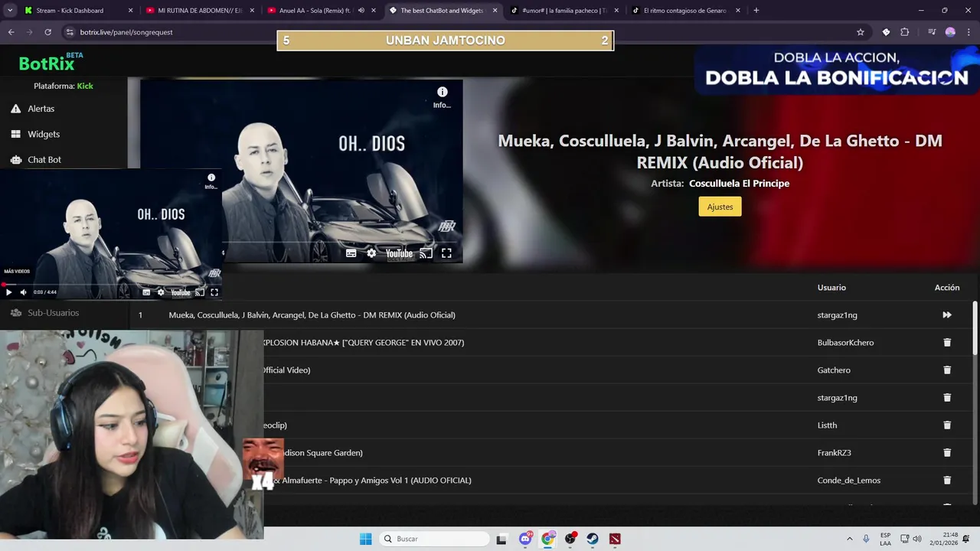Screen dimensions: 980x551
Task: Mute the small overlay video
Action: [x=23, y=292]
